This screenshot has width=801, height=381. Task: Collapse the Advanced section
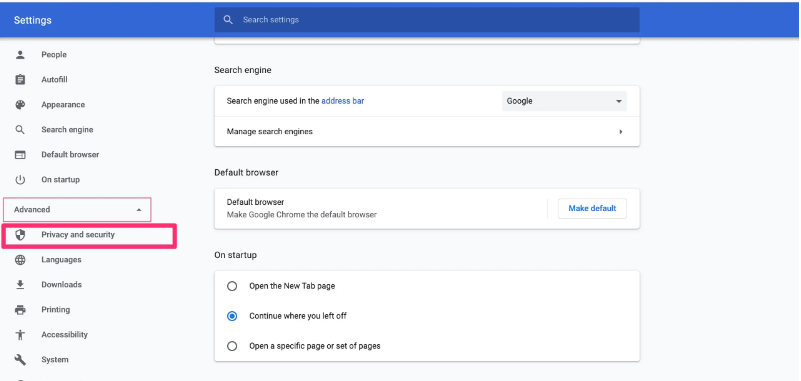[x=77, y=209]
